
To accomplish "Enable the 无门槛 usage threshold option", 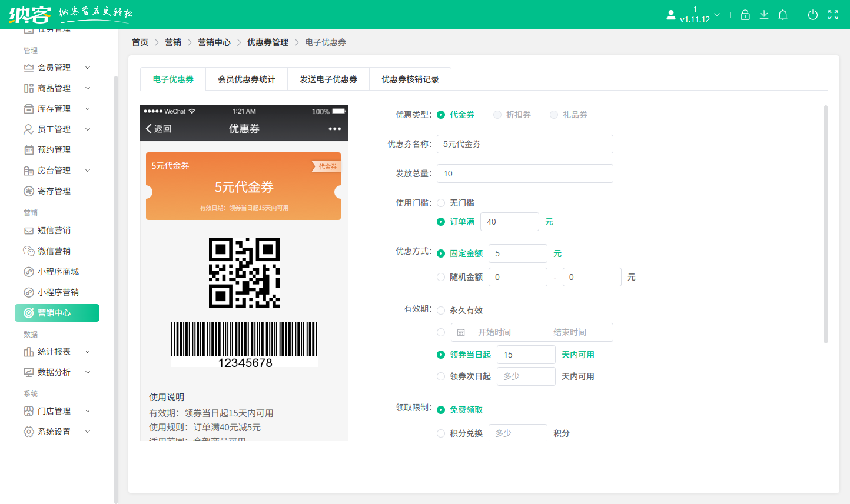I will (441, 202).
